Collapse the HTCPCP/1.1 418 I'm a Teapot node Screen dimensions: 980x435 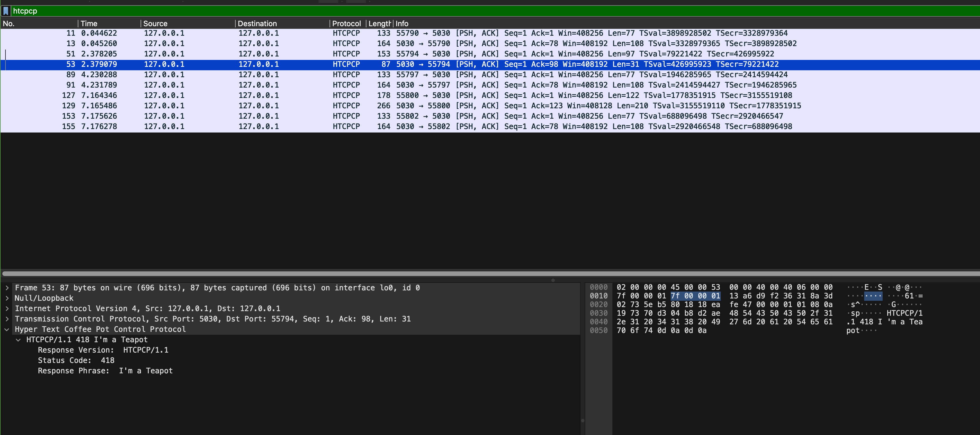pos(18,340)
